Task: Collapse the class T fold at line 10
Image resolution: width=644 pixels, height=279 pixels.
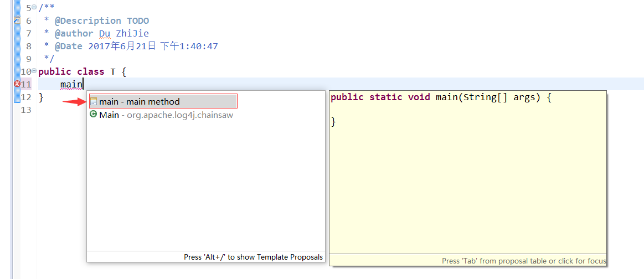Action: [x=34, y=71]
